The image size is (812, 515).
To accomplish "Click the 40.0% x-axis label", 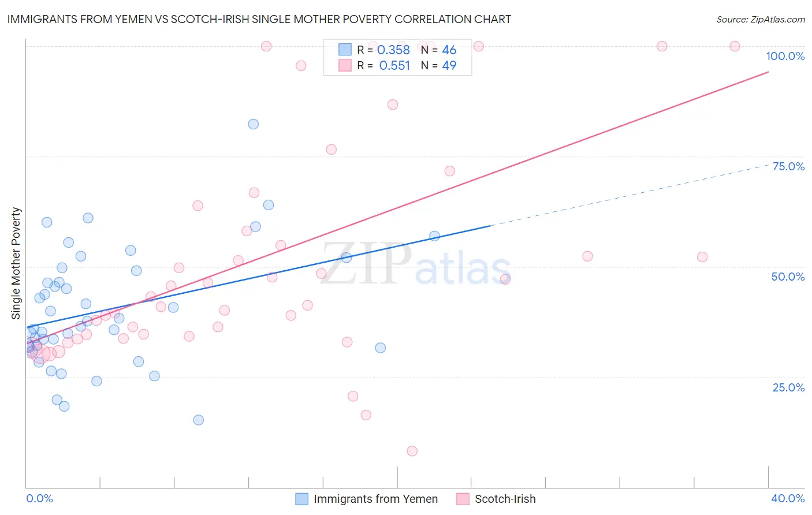I will coord(788,498).
